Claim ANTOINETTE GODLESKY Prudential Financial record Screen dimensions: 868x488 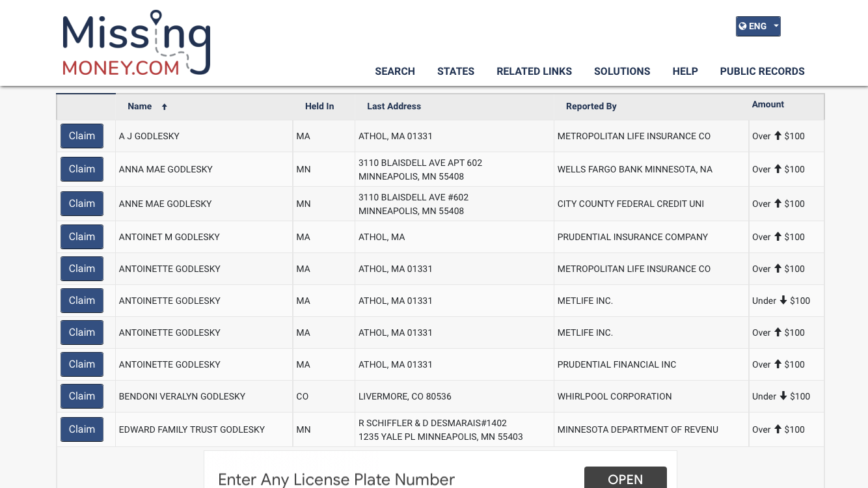[x=82, y=364]
